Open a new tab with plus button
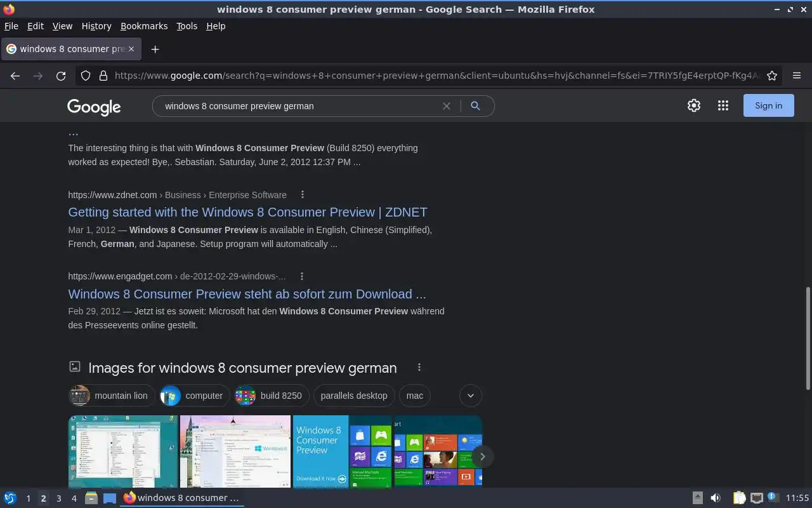The image size is (812, 508). [155, 49]
